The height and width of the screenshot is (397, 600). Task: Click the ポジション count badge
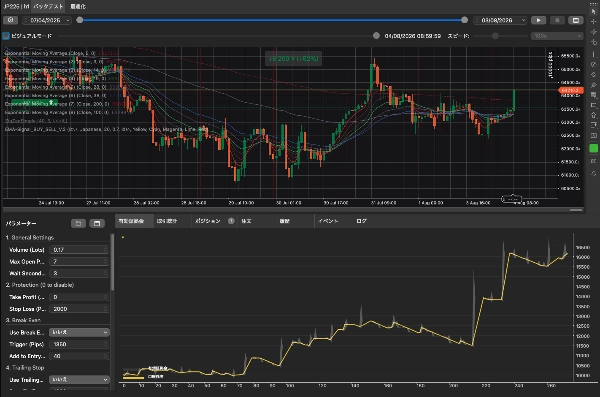click(x=231, y=221)
